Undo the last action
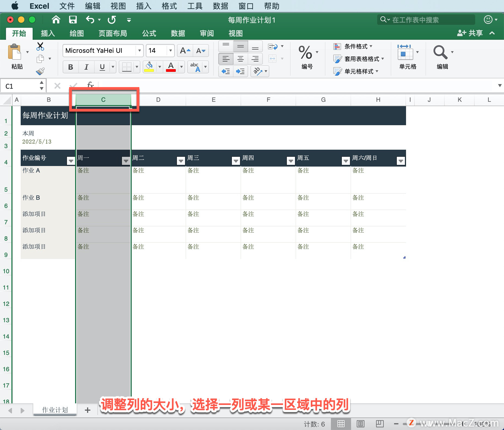504x430 pixels. pyautogui.click(x=90, y=20)
